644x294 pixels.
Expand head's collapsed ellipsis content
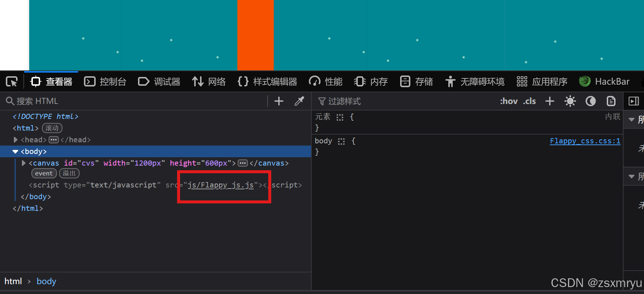coord(54,140)
